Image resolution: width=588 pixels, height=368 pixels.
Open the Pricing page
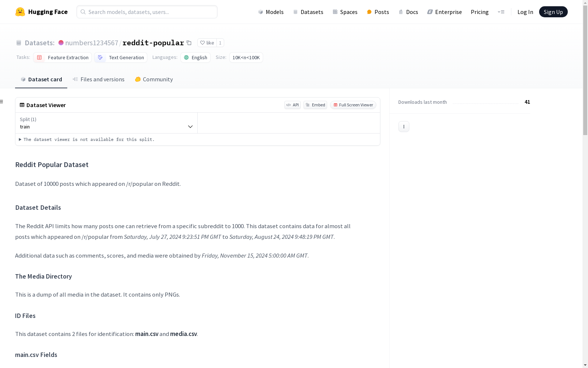click(x=480, y=12)
